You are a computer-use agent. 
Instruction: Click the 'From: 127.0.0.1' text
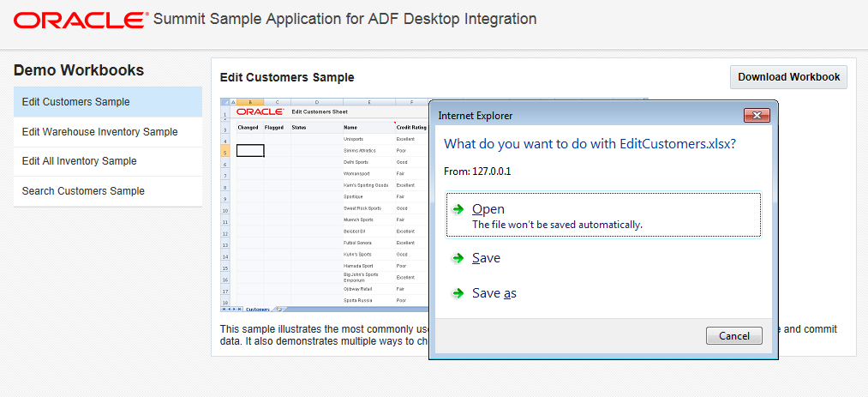point(477,171)
